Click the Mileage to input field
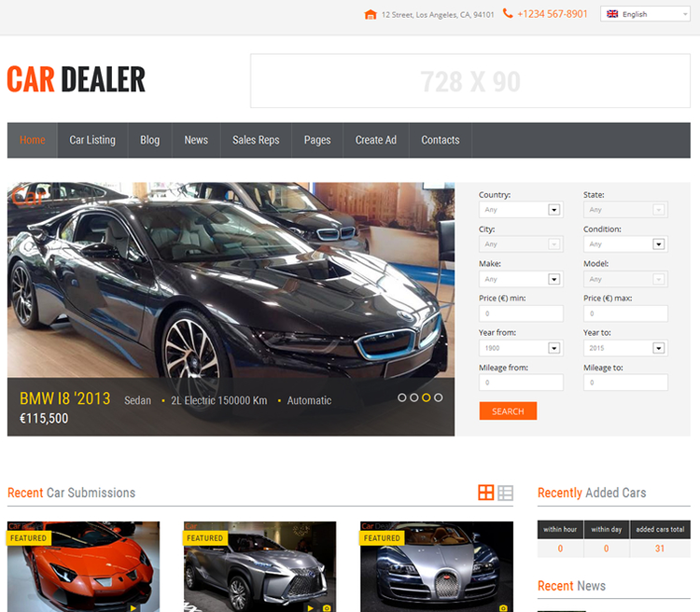700x612 pixels. (x=625, y=382)
